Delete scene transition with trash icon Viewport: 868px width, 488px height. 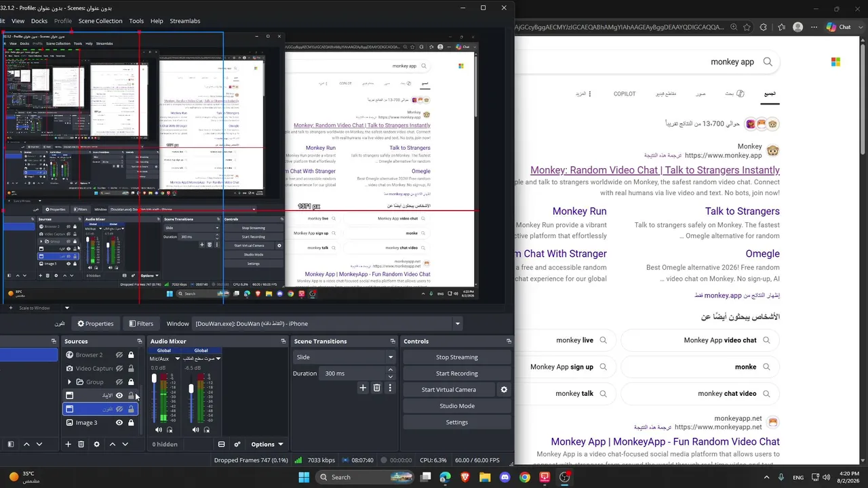[377, 388]
